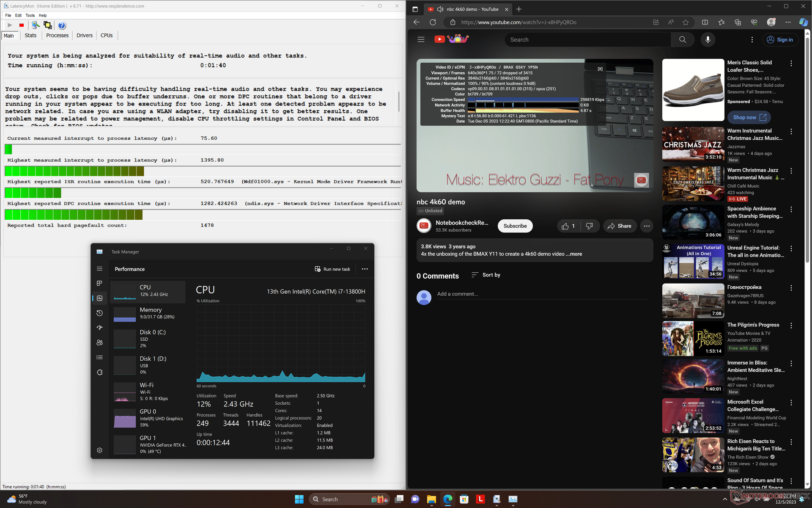Switch to Processes tab in LatencyMon

coord(57,36)
